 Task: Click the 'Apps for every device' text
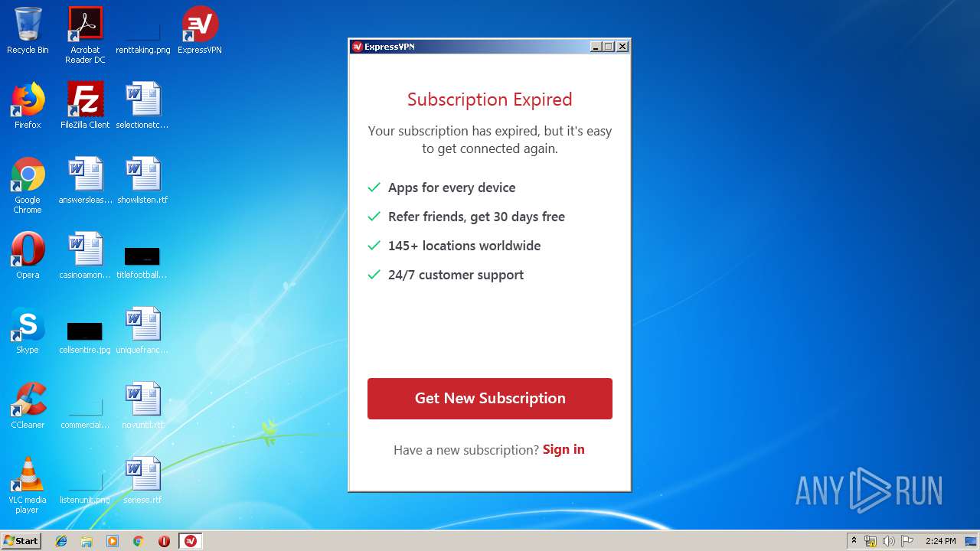pyautogui.click(x=452, y=187)
